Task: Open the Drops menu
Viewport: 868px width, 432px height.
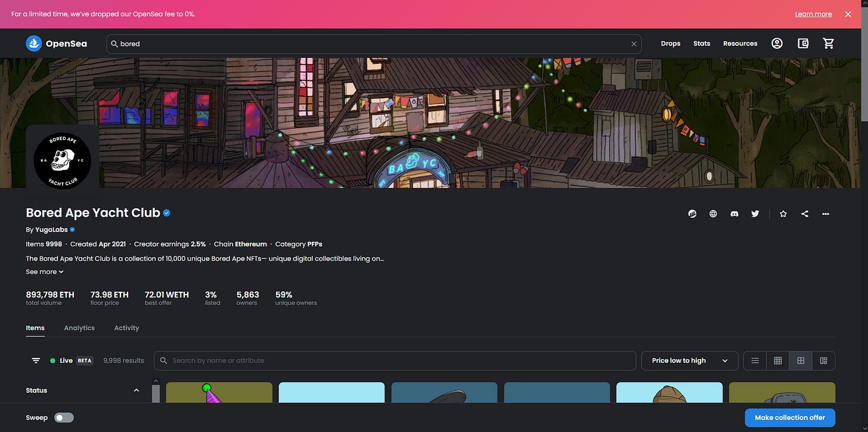Action: point(671,44)
